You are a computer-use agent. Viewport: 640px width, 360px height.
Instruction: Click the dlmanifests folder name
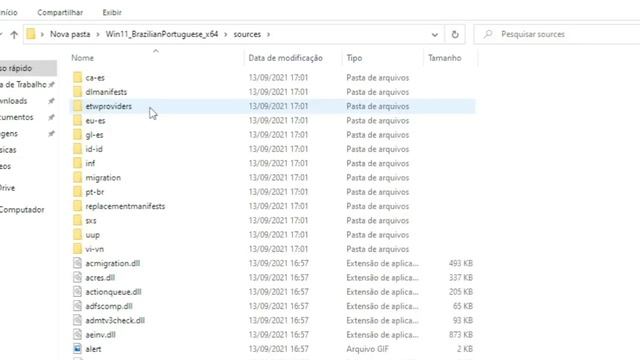tap(106, 92)
